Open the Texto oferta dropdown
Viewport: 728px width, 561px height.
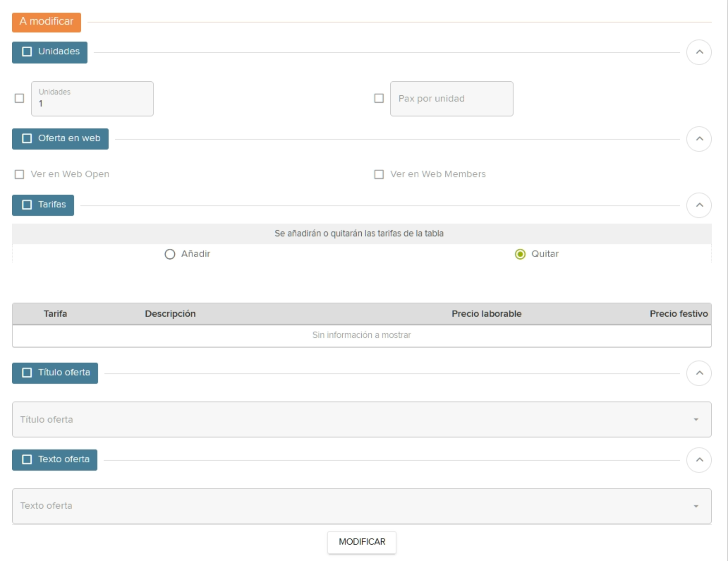362,506
